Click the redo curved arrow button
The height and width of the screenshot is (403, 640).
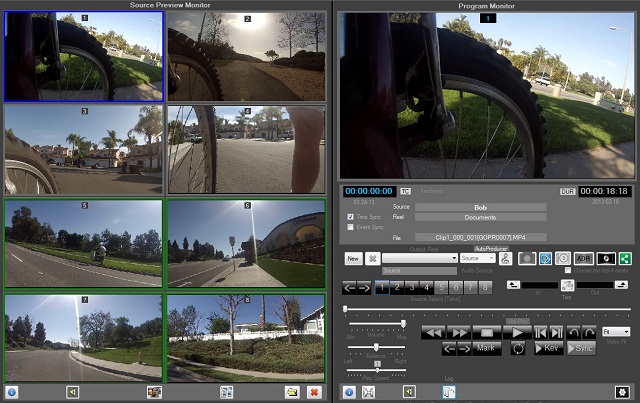click(x=589, y=332)
